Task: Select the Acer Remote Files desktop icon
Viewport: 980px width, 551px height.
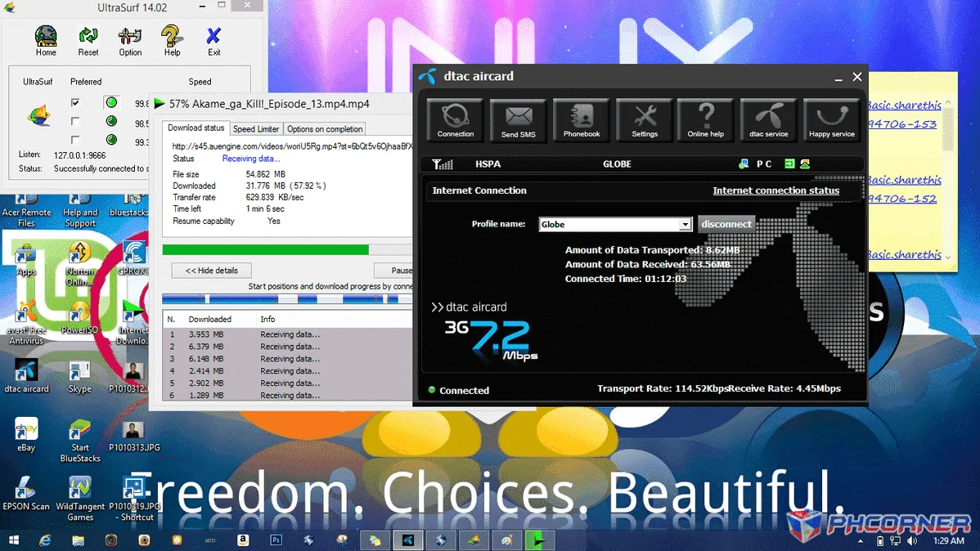Action: tap(26, 211)
